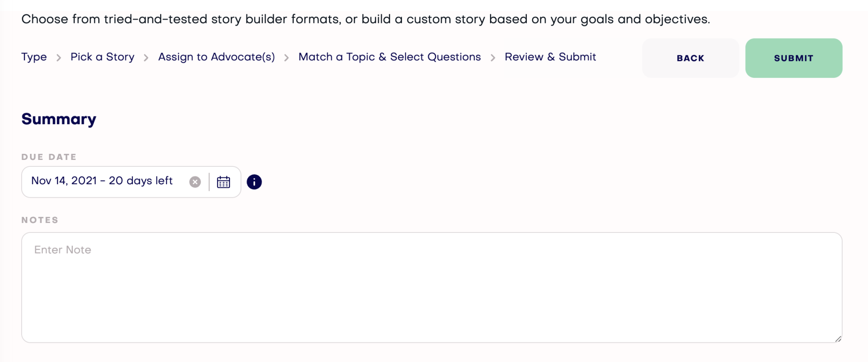This screenshot has height=362, width=868.
Task: Grab the notes box resize handle
Action: coord(838,339)
